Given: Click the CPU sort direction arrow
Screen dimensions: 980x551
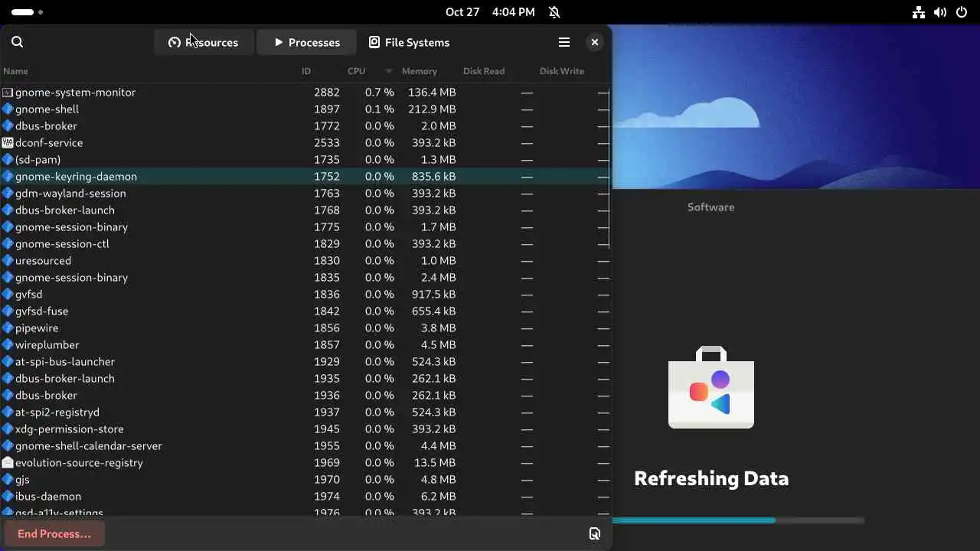Looking at the screenshot, I should [x=388, y=71].
